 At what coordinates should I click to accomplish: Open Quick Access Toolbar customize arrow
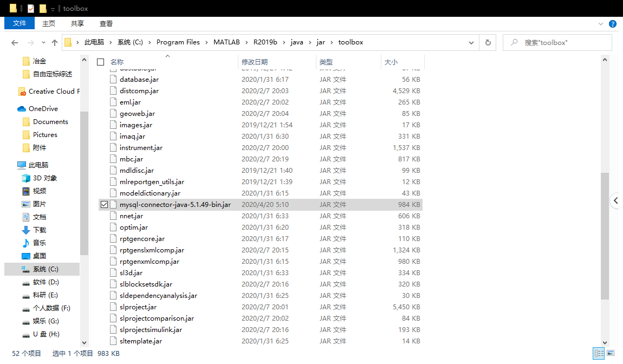click(53, 9)
